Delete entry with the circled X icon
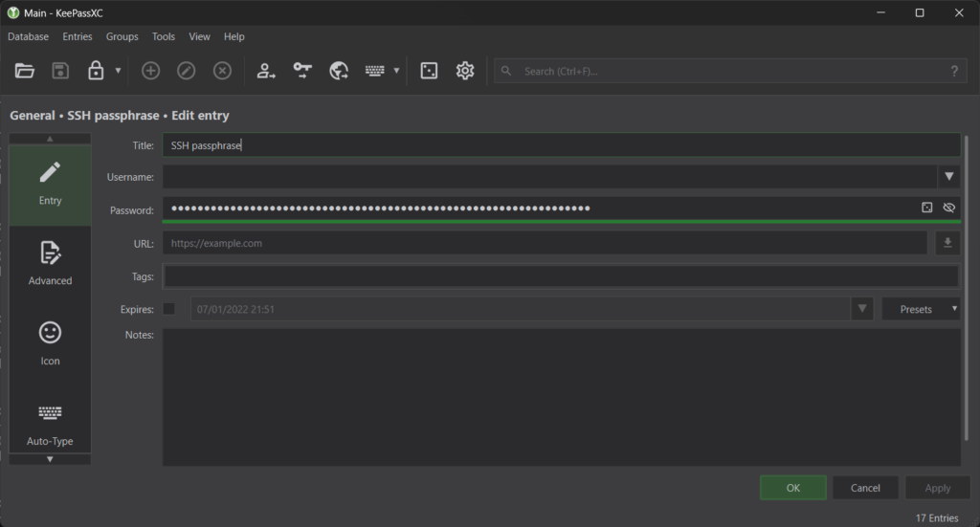980x527 pixels. (x=222, y=71)
